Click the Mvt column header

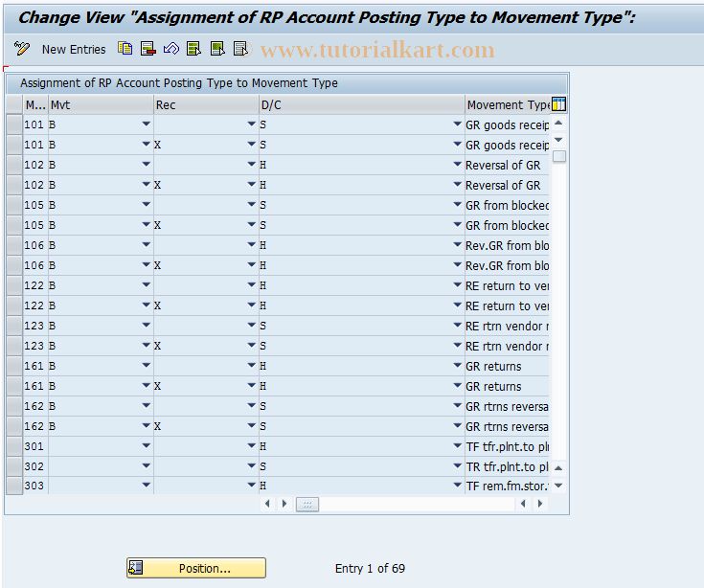coord(101,104)
